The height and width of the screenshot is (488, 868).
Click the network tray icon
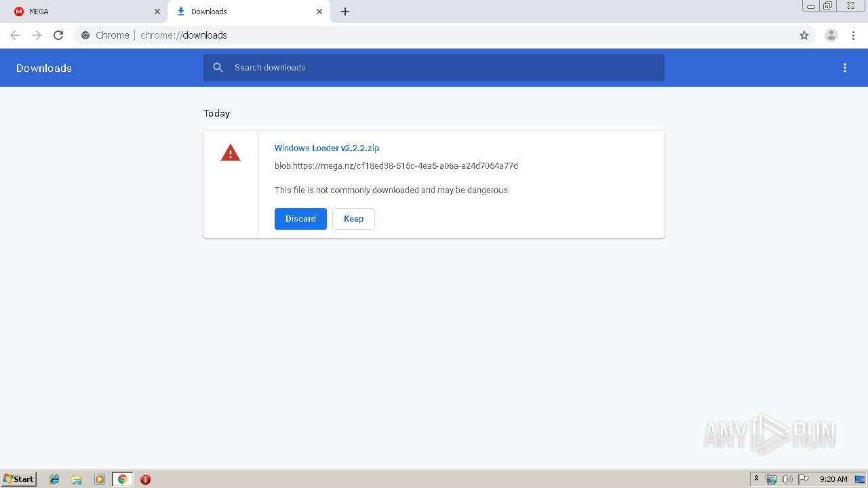click(771, 479)
